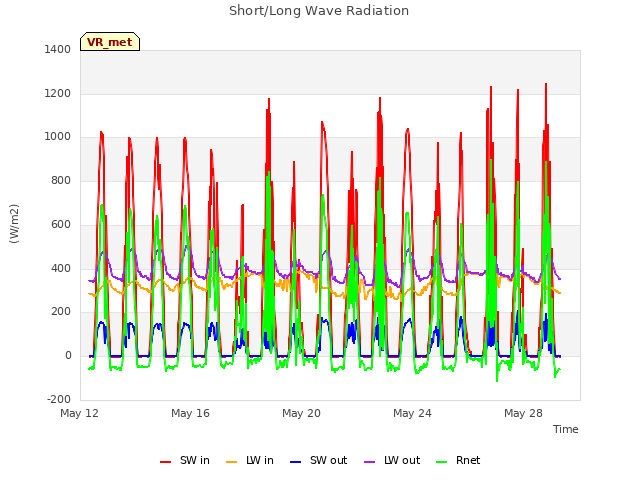Click the May 28 x-axis tick label
The width and height of the screenshot is (640, 480).
[x=523, y=413]
